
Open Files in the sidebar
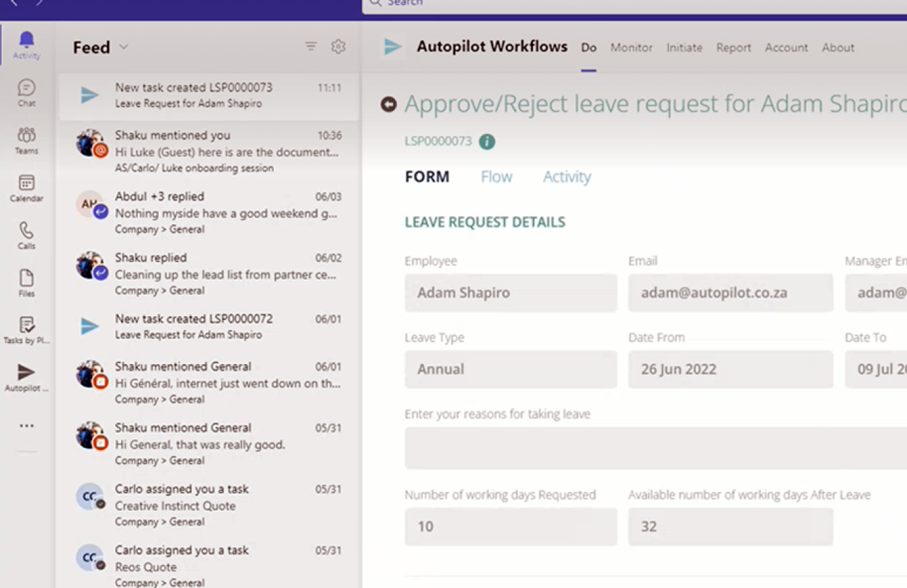(26, 283)
